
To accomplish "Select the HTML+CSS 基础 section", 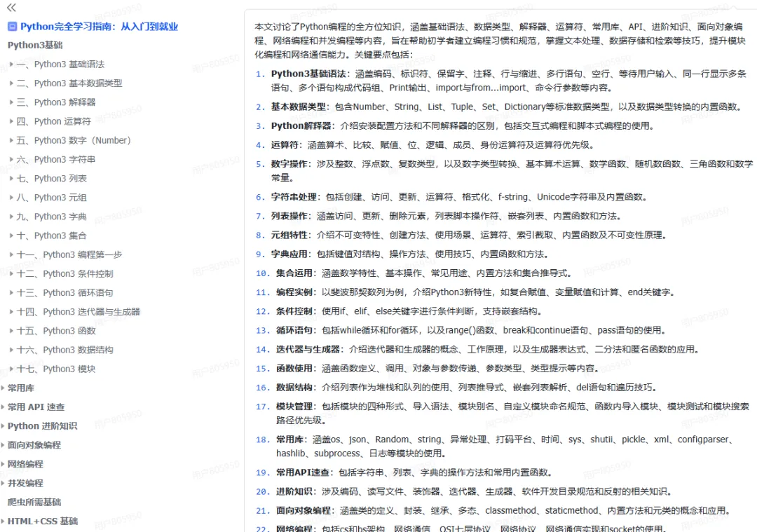I will [x=43, y=521].
